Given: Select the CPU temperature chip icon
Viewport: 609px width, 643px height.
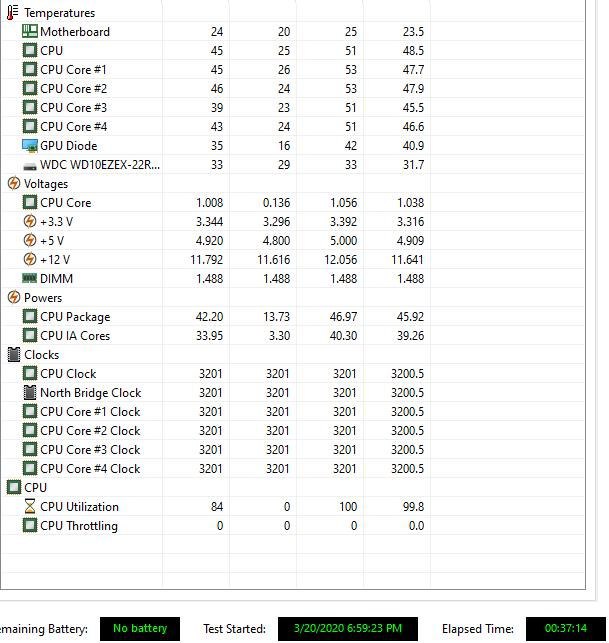Looking at the screenshot, I should [x=30, y=50].
